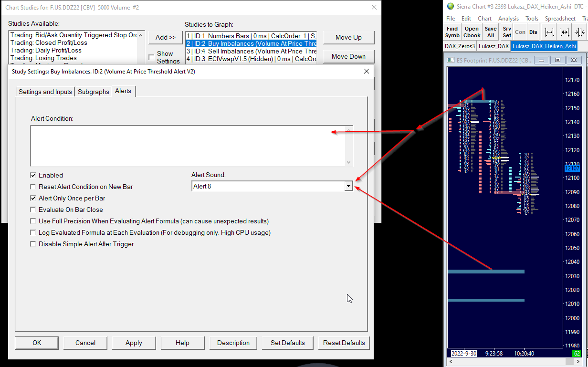The height and width of the screenshot is (367, 588).
Task: Click the Apply button
Action: tap(134, 343)
